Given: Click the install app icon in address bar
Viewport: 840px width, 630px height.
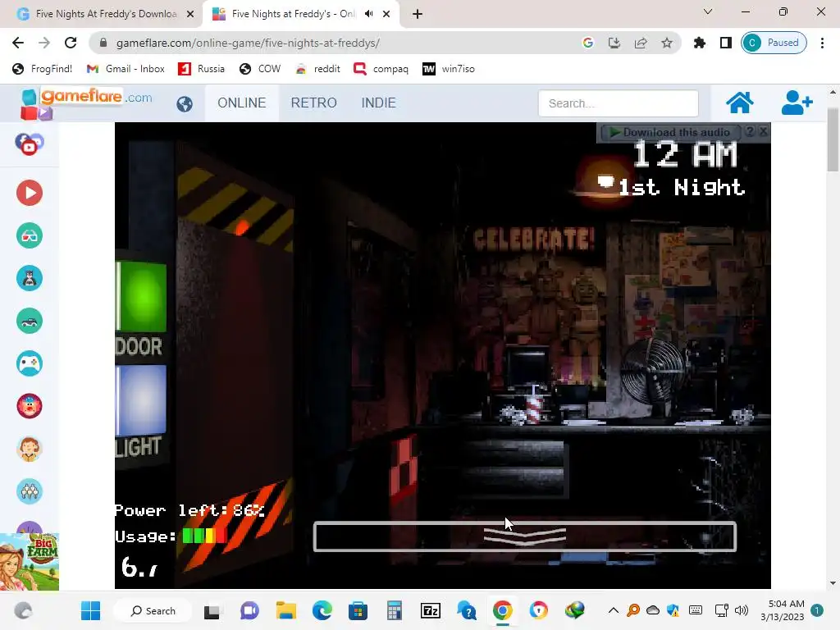Looking at the screenshot, I should coord(614,43).
